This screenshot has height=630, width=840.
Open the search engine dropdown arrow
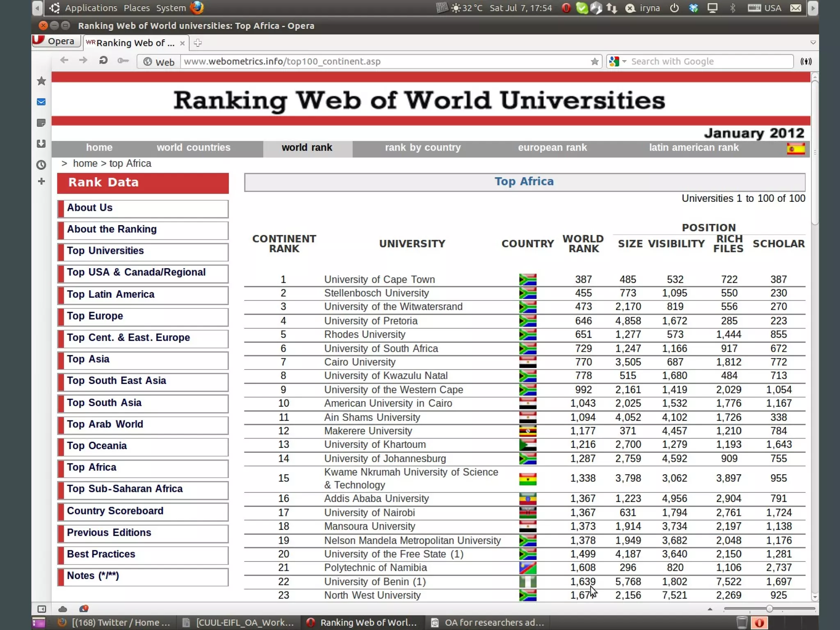(624, 62)
